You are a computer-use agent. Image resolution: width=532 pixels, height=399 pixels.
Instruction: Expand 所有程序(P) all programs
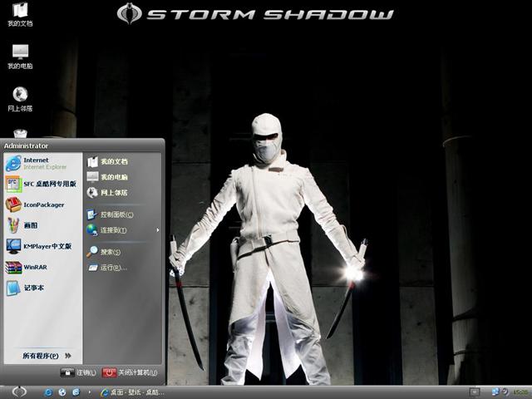click(47, 356)
